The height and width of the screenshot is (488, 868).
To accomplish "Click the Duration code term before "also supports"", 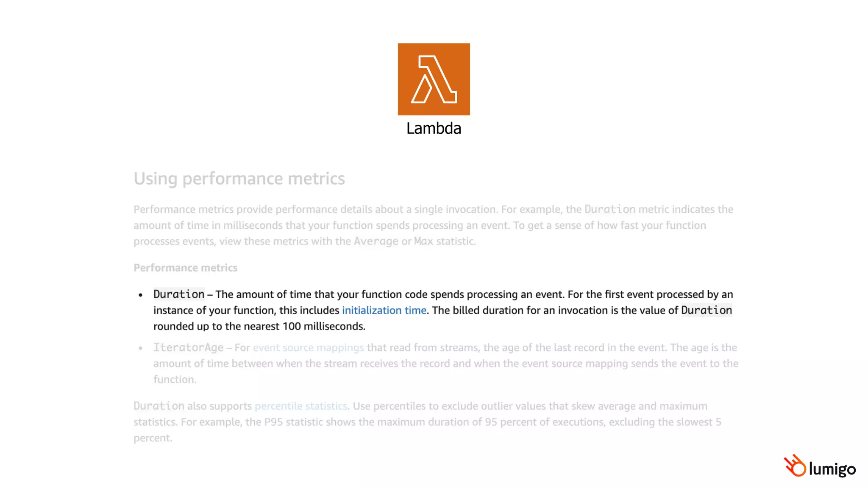I will [159, 406].
